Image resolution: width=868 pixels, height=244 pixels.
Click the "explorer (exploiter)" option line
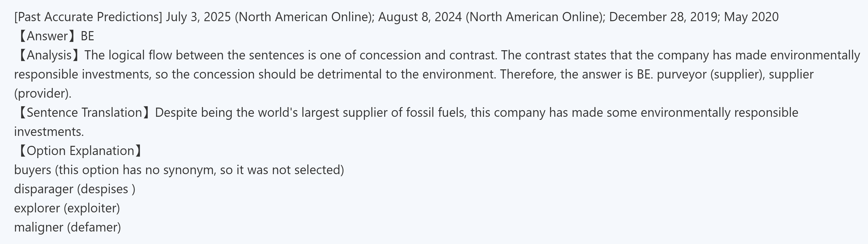[x=67, y=208]
